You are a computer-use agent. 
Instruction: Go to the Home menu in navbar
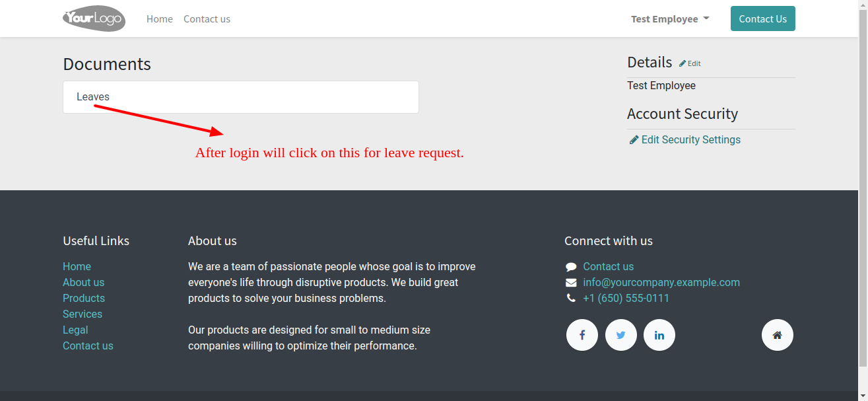pyautogui.click(x=160, y=19)
